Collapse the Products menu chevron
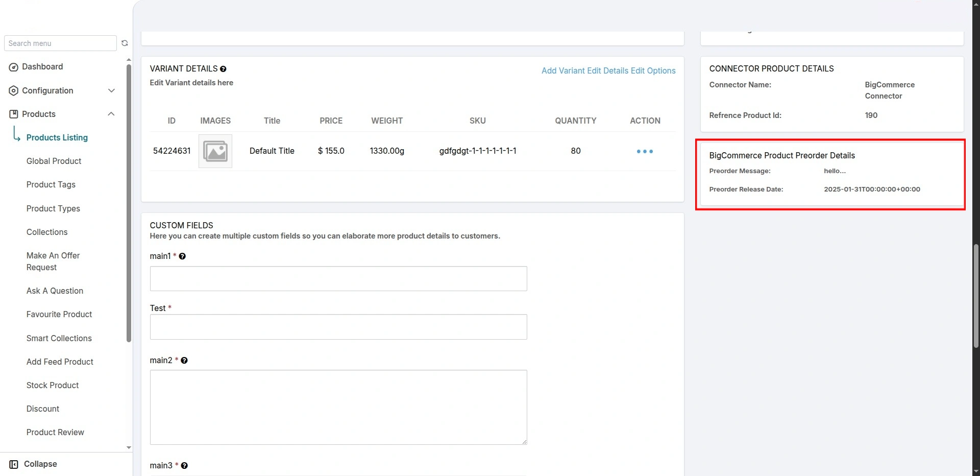This screenshot has width=980, height=476. [111, 114]
